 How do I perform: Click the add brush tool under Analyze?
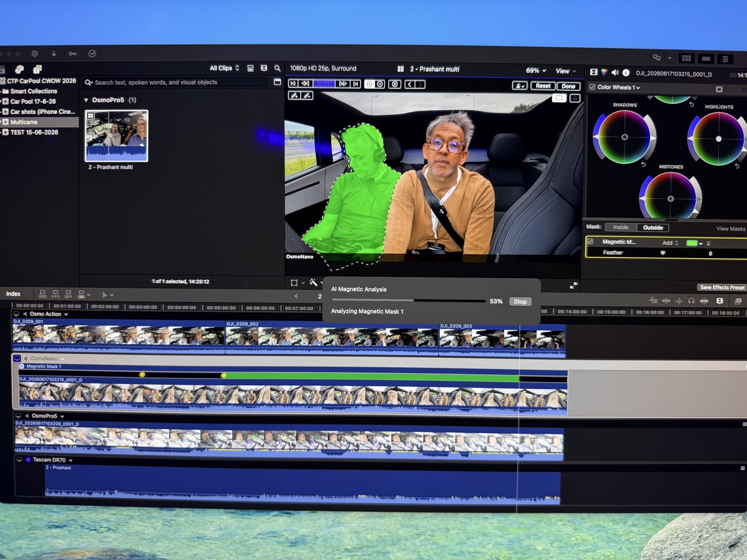(294, 96)
